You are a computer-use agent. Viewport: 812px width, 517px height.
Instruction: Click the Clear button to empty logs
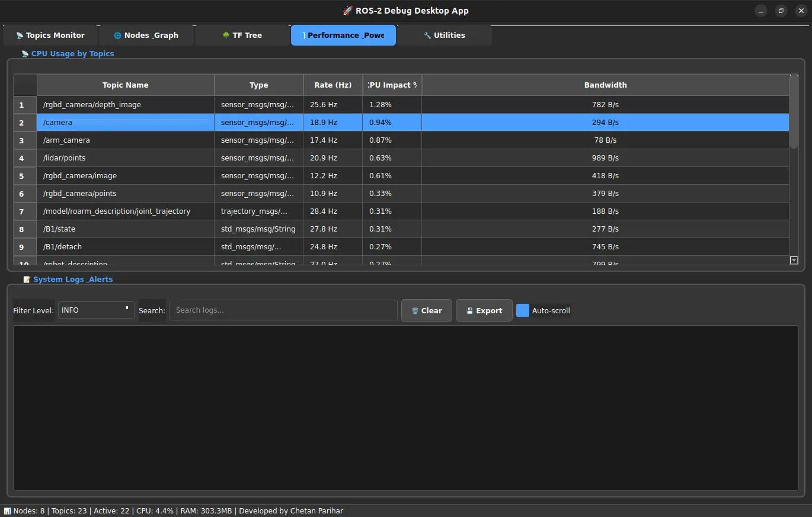(426, 310)
